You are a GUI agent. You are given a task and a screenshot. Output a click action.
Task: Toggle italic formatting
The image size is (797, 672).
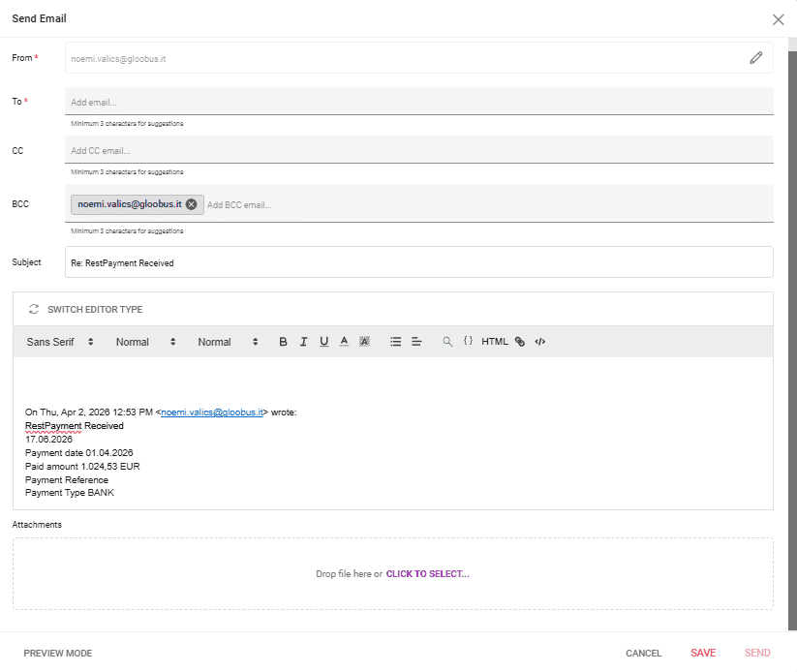point(303,342)
